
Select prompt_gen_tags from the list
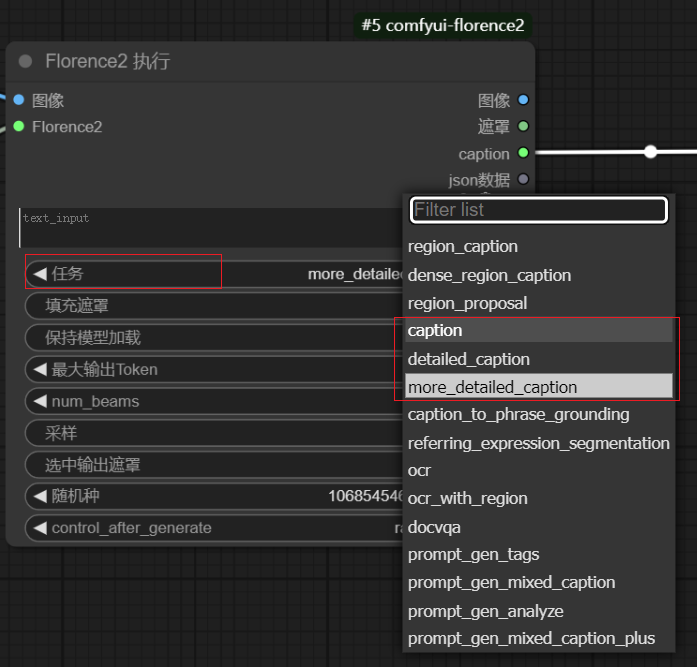(539, 555)
